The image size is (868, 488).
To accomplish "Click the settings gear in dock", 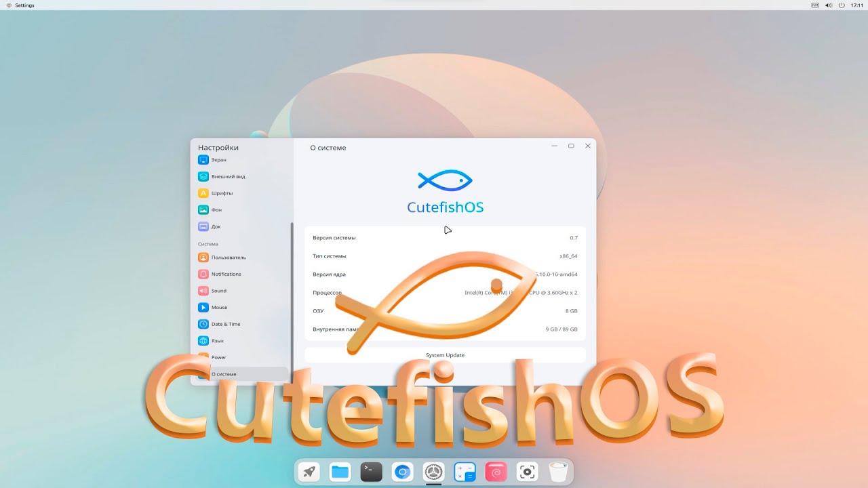I will click(434, 472).
